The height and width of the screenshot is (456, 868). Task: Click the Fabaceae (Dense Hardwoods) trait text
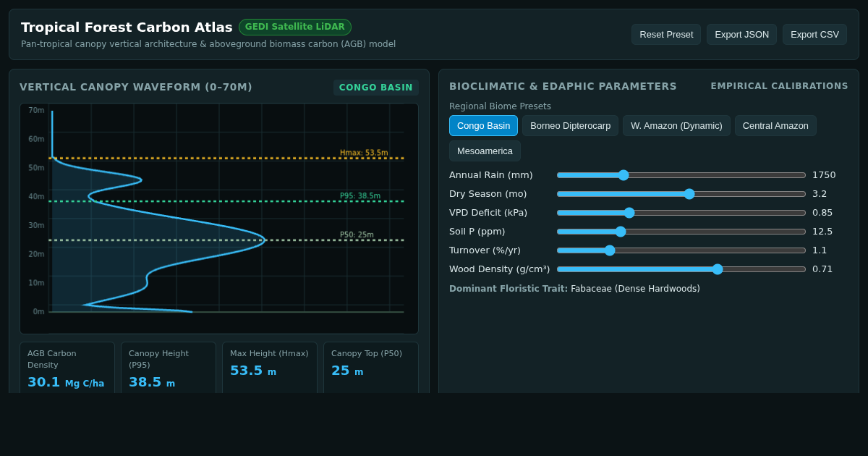[x=635, y=289]
